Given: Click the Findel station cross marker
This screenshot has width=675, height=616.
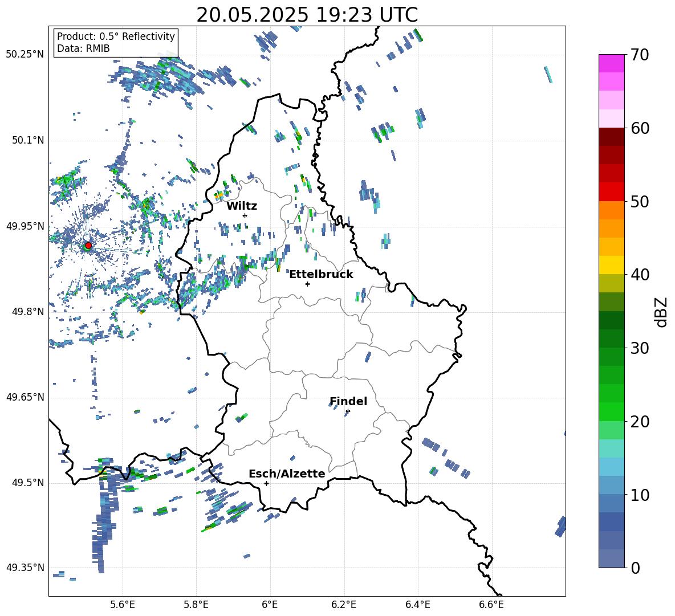Looking at the screenshot, I should tap(348, 411).
